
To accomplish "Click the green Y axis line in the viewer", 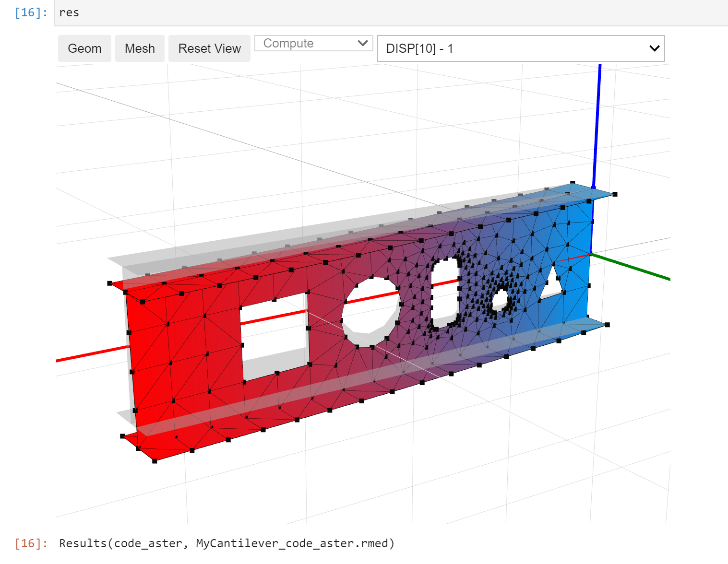I will (631, 267).
